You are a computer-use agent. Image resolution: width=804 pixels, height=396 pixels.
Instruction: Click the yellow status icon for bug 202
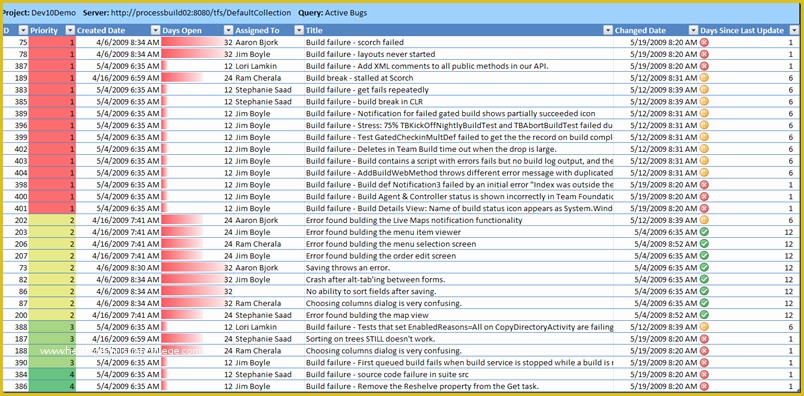(x=705, y=220)
